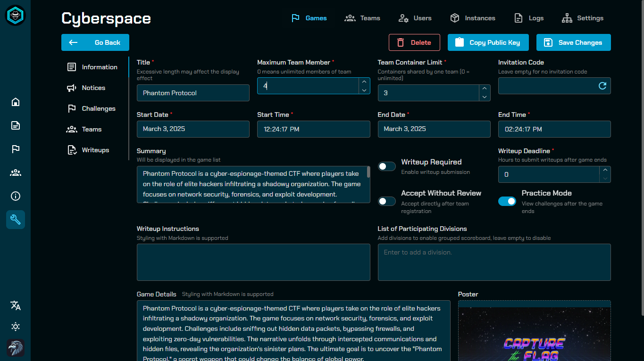The image size is (644, 361).
Task: Enable the Writeup Required toggle
Action: point(386,166)
